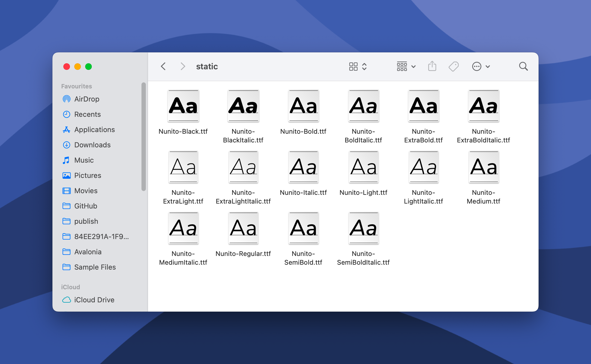
Task: Click the 'Nunito- Medium.ttf' file name label
Action: tap(483, 197)
